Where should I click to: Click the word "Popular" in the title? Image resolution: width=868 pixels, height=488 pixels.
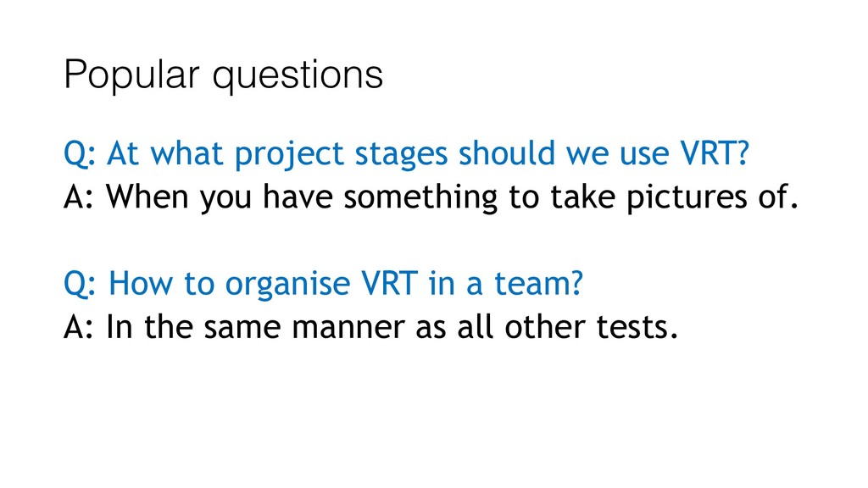coord(131,75)
